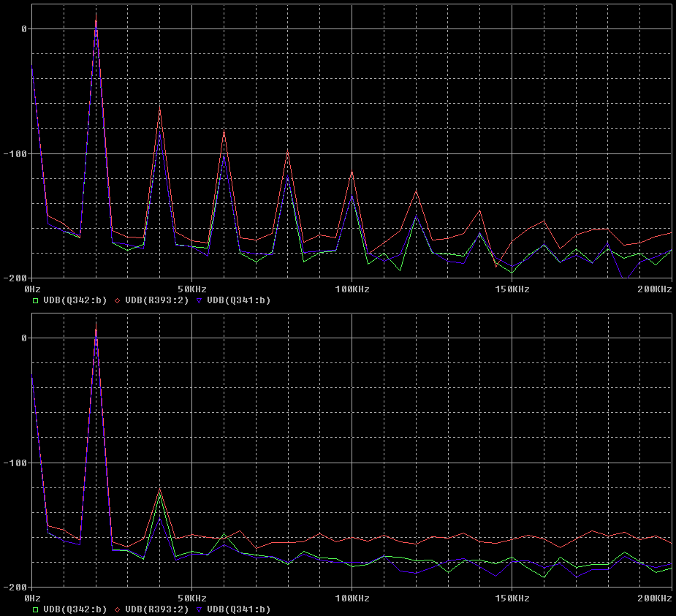Image resolution: width=676 pixels, height=616 pixels.
Task: Click the 40KHz second harmonic peak in bottom plot
Action: point(160,490)
